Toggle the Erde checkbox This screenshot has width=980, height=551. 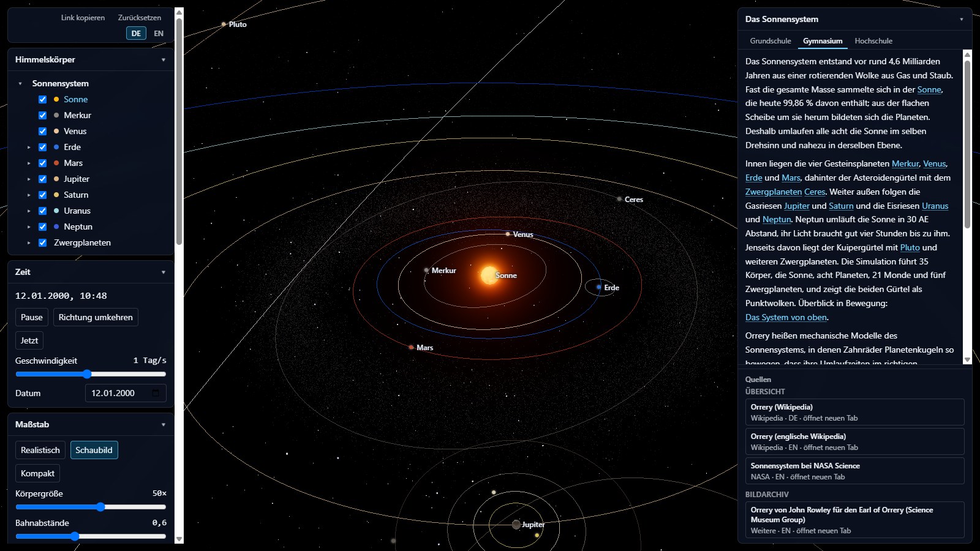[42, 147]
